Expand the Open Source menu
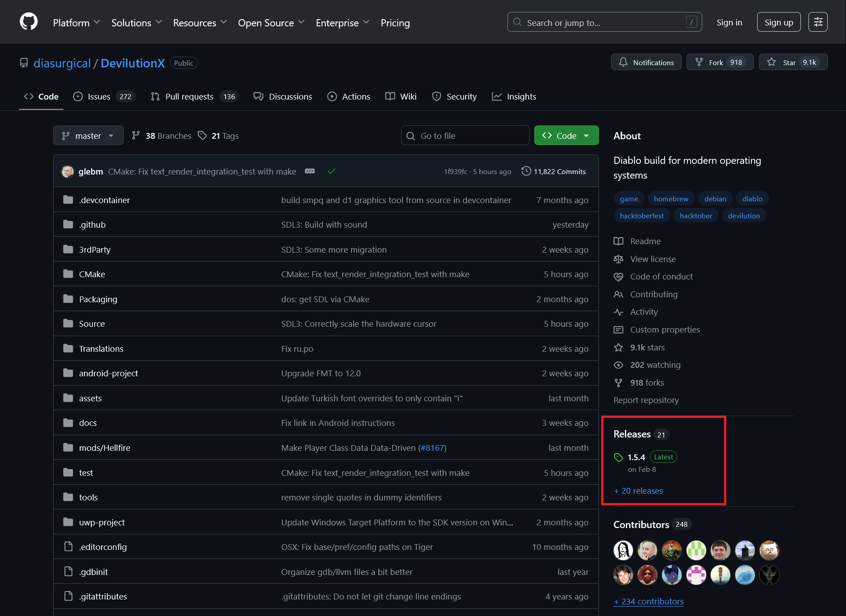Image resolution: width=846 pixels, height=616 pixels. tap(271, 22)
